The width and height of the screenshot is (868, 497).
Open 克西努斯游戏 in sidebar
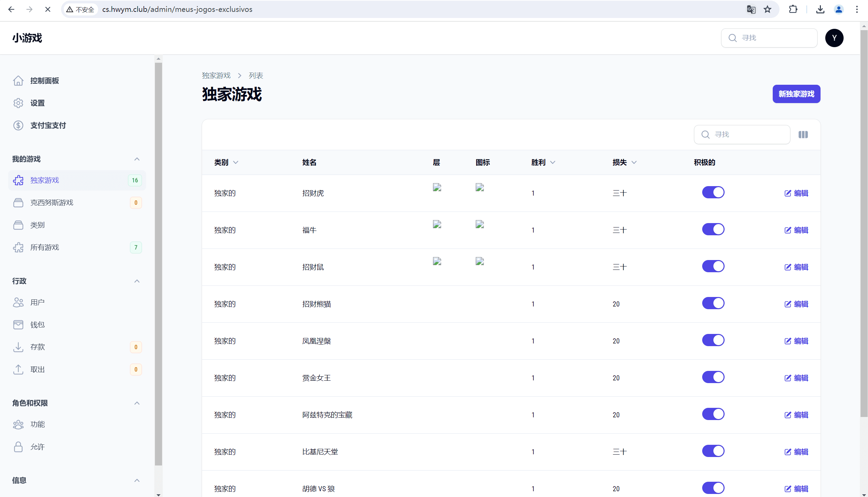tap(52, 202)
